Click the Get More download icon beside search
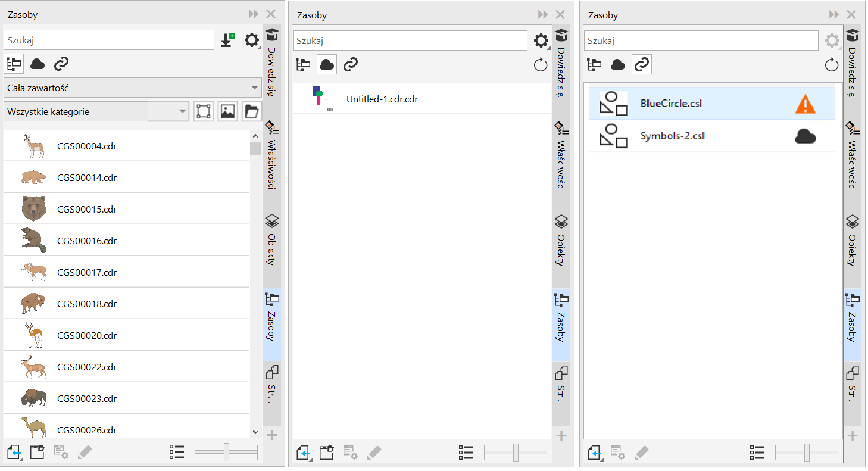The width and height of the screenshot is (868, 471). (227, 40)
